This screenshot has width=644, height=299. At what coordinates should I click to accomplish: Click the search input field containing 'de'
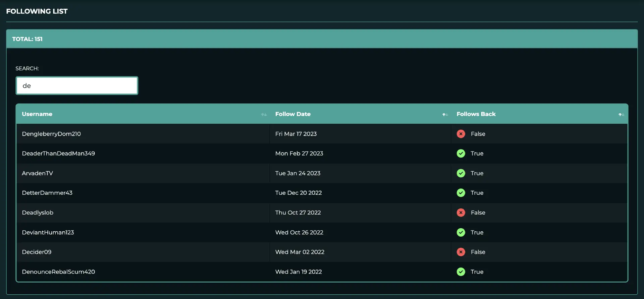77,86
